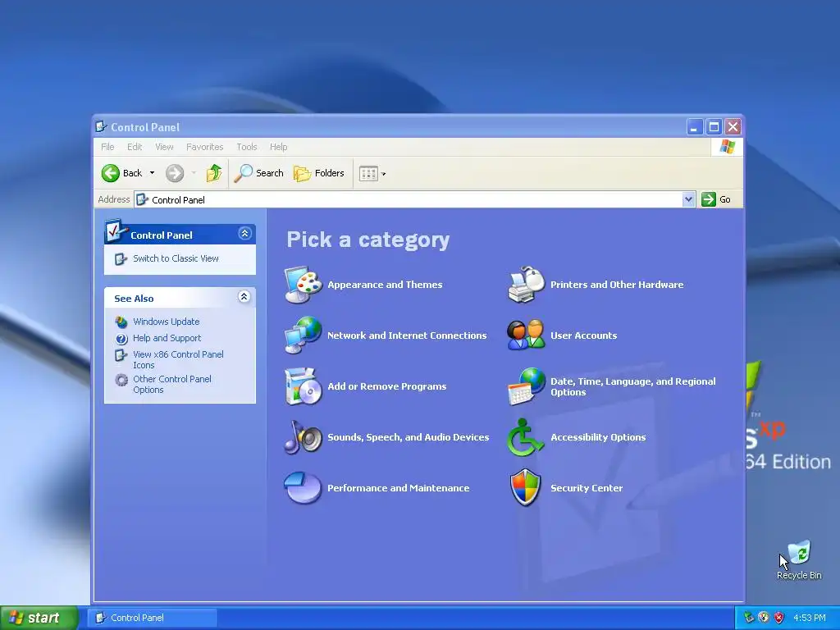Open the View menu
The width and height of the screenshot is (840, 630).
pos(164,147)
